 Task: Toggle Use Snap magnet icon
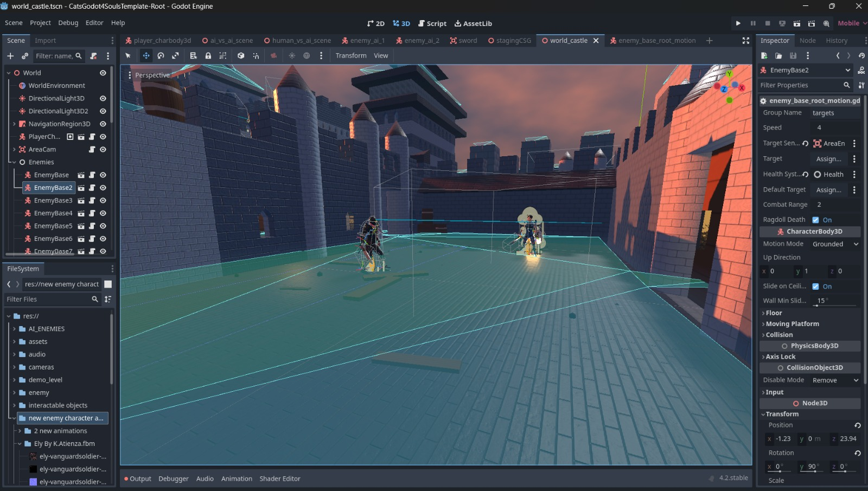(x=256, y=55)
